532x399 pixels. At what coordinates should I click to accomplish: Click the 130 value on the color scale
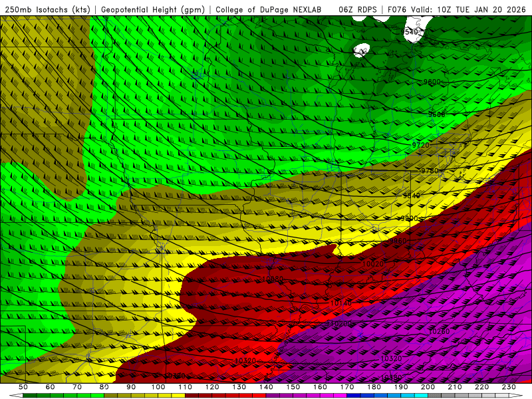click(x=239, y=387)
